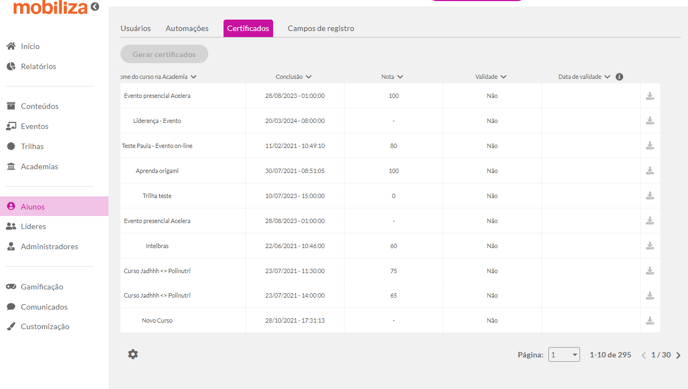Open table settings gear icon

(133, 354)
